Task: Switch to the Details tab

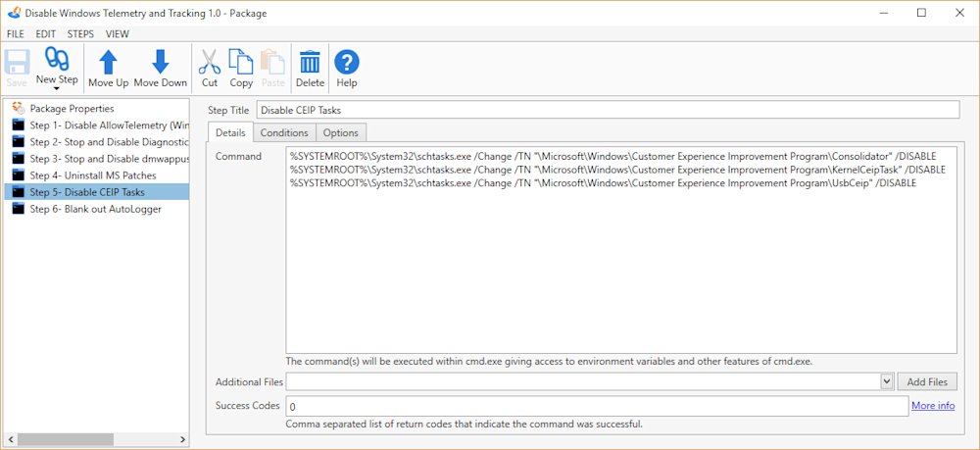Action: pos(230,132)
